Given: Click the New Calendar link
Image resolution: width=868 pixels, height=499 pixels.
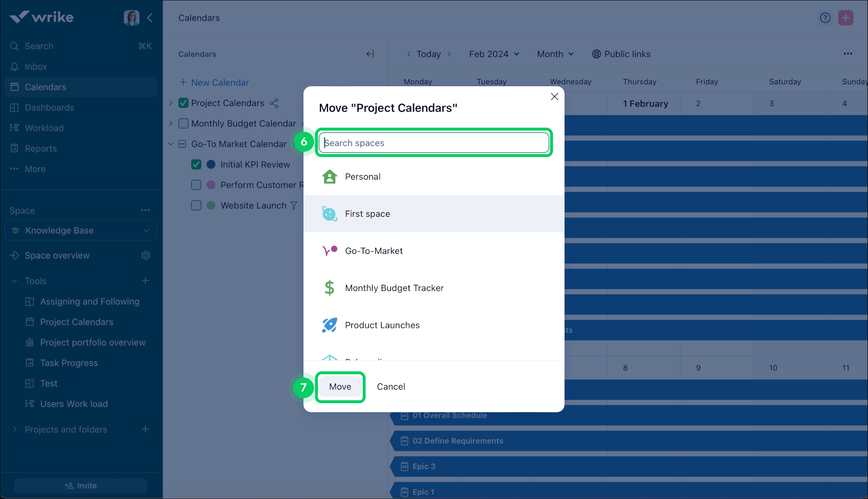Looking at the screenshot, I should point(220,82).
